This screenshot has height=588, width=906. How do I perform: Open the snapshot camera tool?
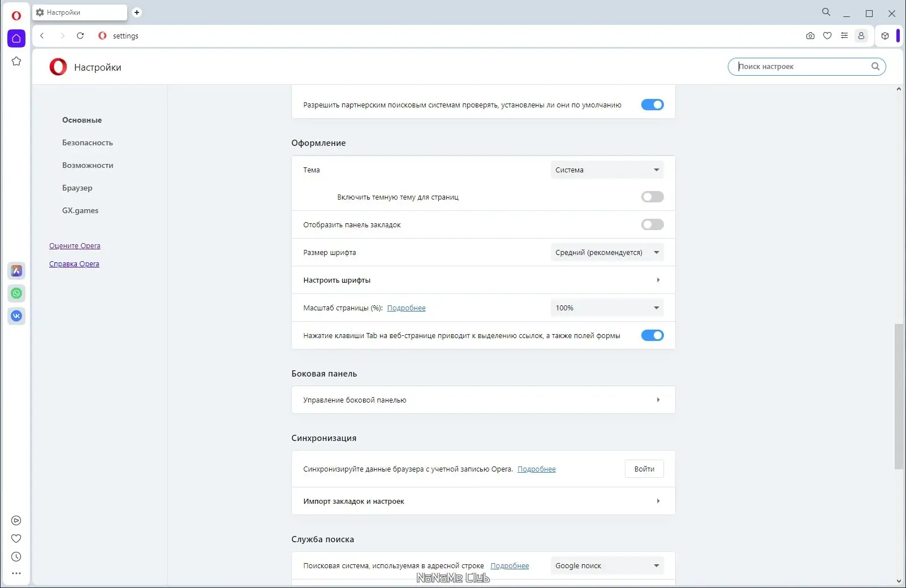click(810, 36)
